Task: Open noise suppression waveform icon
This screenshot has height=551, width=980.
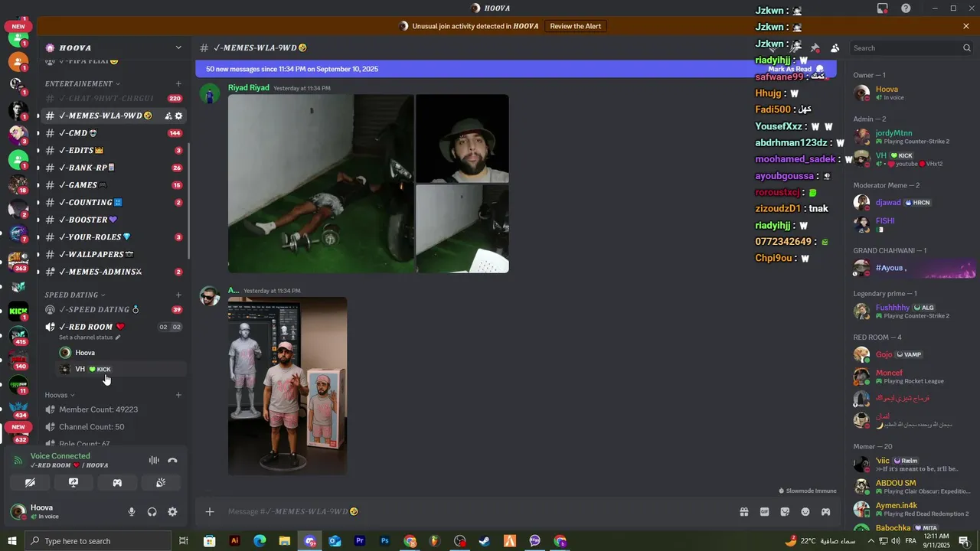Action: pos(154,461)
